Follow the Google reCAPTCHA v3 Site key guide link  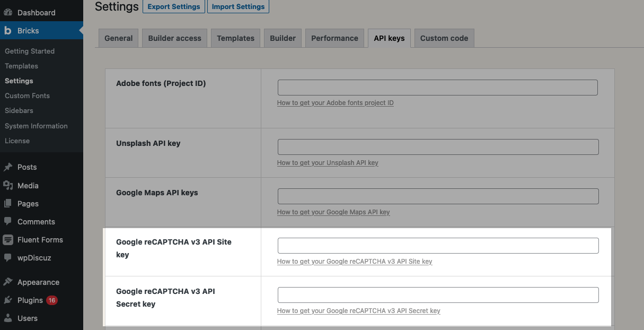[354, 261]
